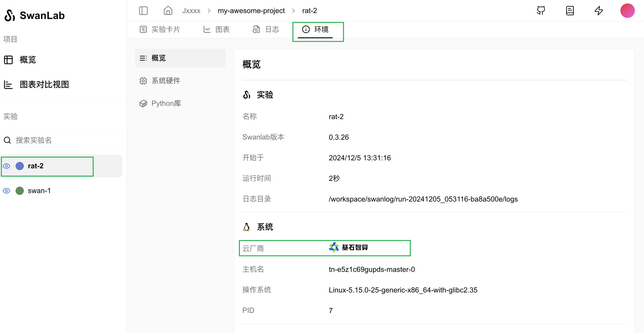Toggle visibility eye for rat-2

[6, 166]
